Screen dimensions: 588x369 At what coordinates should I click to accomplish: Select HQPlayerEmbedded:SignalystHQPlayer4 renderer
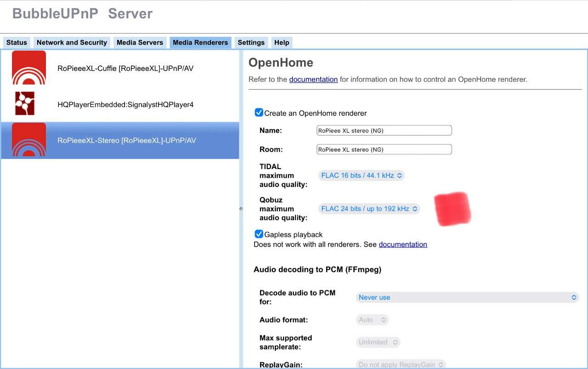[x=120, y=104]
